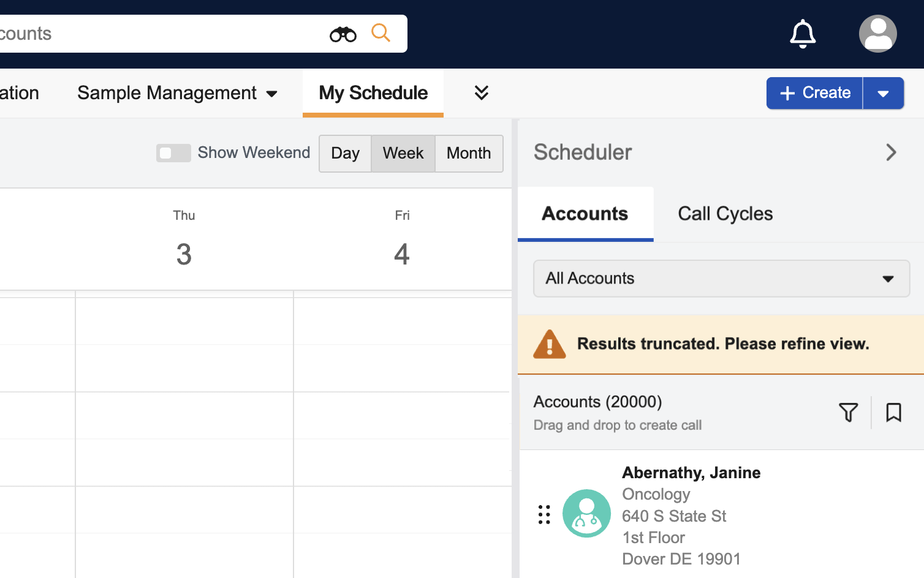Open the All Accounts dropdown
This screenshot has width=924, height=578.
pyautogui.click(x=721, y=279)
